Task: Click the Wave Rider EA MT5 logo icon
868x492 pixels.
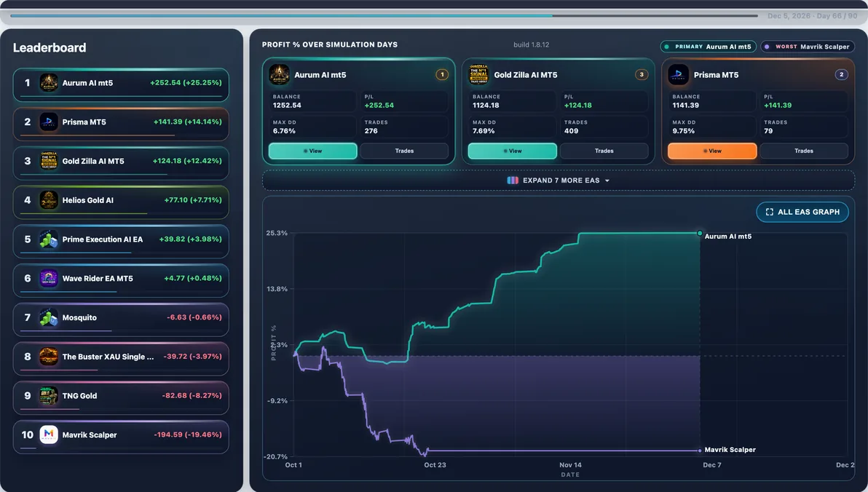Action: pyautogui.click(x=49, y=278)
